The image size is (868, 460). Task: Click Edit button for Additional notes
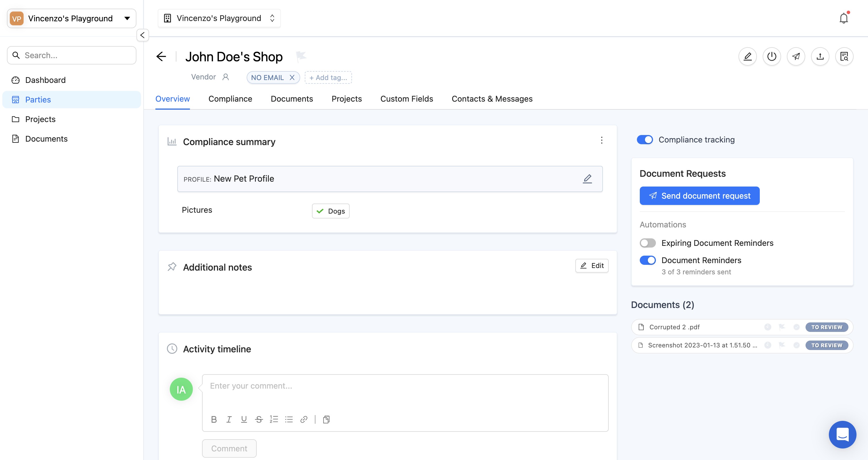(x=592, y=266)
